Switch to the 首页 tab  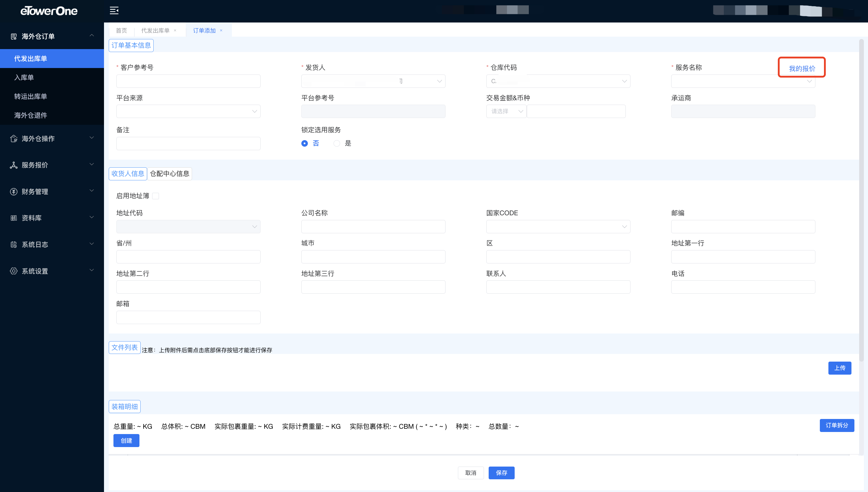pos(121,31)
